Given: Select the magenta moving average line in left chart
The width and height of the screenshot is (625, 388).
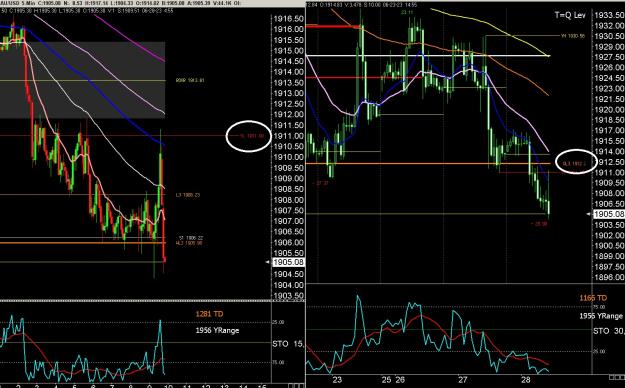Looking at the screenshot, I should click(130, 39).
